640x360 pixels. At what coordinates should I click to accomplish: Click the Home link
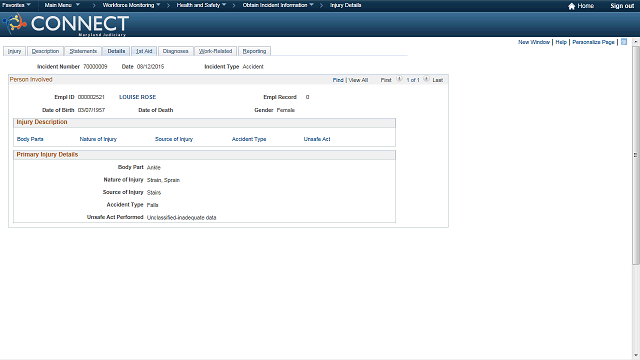point(586,6)
